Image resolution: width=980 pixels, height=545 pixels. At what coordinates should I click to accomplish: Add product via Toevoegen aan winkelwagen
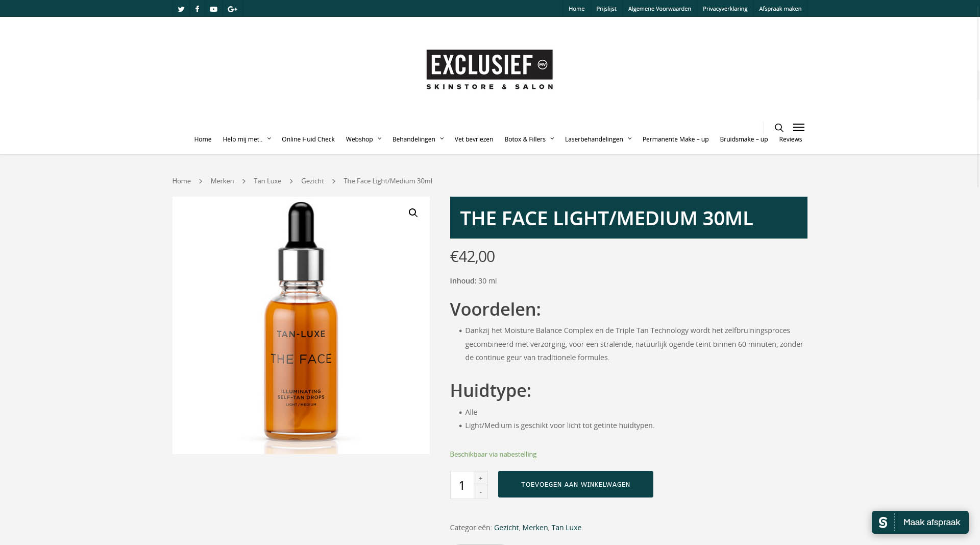pos(576,484)
